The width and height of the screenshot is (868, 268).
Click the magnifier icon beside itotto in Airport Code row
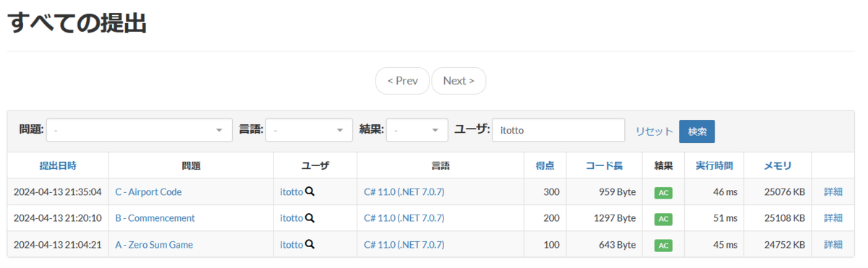[310, 192]
